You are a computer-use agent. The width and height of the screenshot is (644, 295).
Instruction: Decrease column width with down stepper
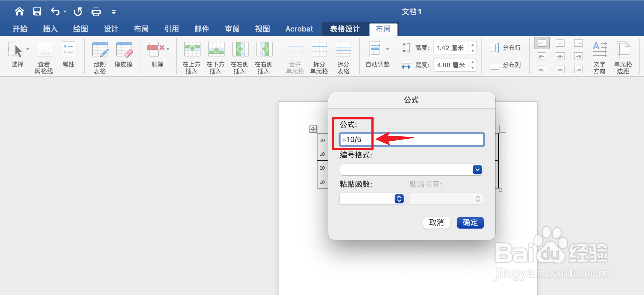tap(473, 68)
